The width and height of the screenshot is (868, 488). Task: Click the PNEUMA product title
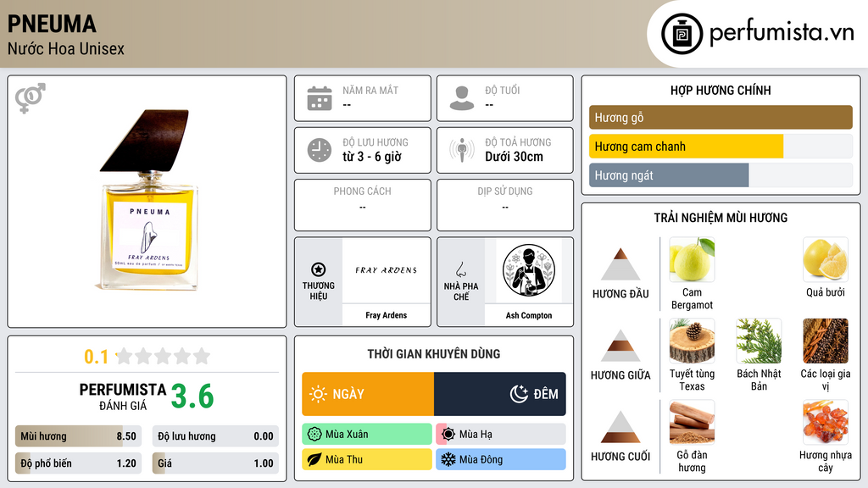click(52, 24)
